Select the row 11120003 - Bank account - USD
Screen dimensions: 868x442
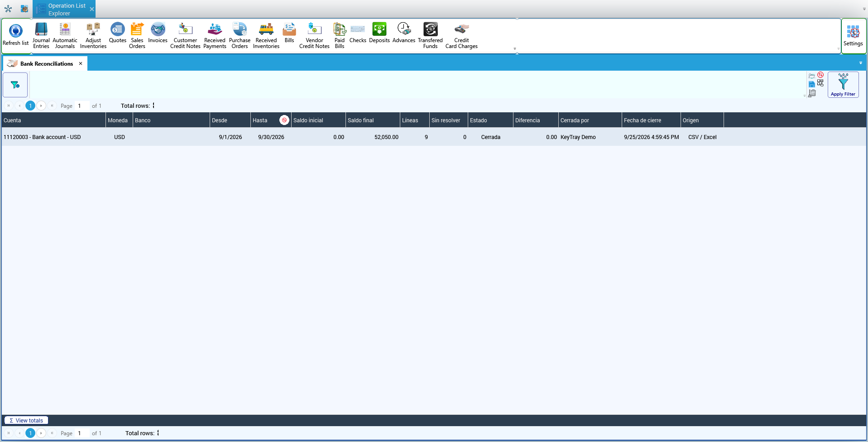(x=434, y=137)
